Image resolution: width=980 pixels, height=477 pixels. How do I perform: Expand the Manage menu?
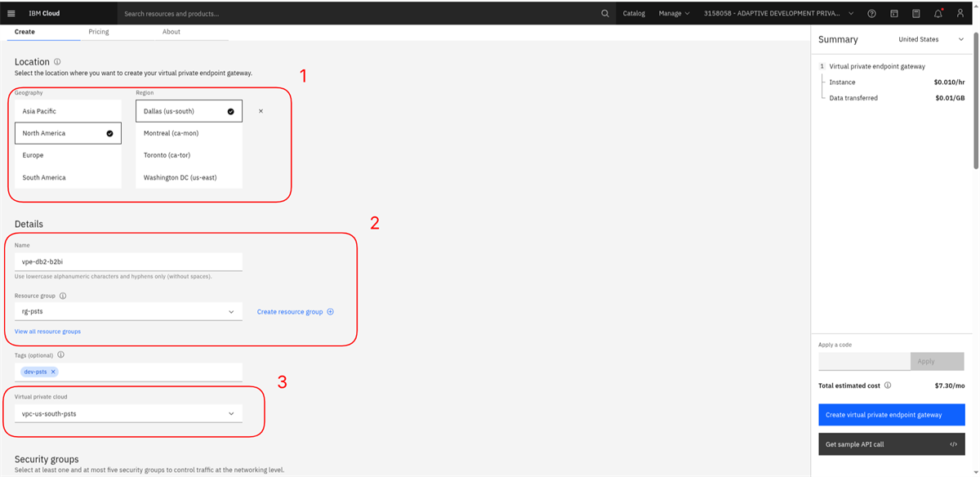point(674,13)
